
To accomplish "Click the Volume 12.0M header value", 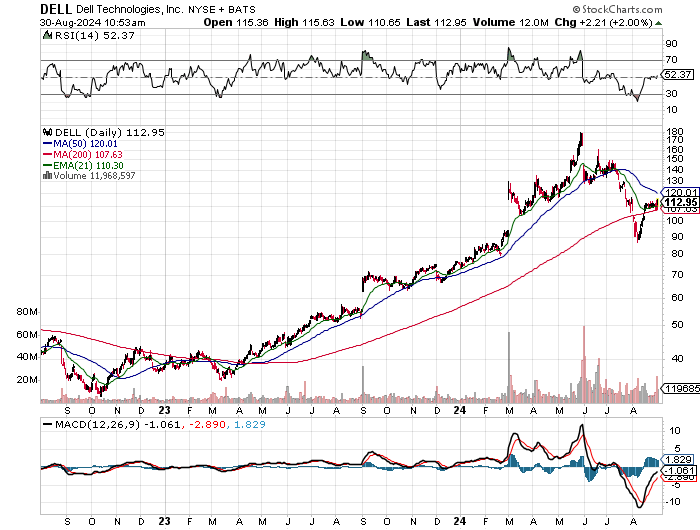I will click(510, 22).
